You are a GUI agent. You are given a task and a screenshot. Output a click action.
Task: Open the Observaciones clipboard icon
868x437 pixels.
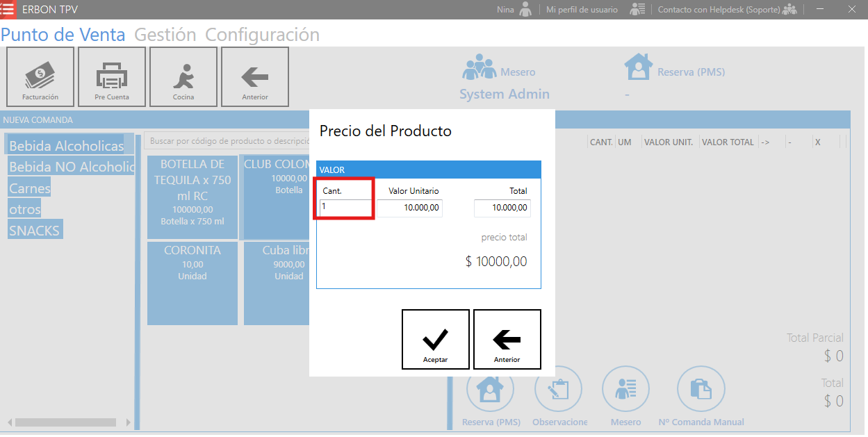(558, 390)
